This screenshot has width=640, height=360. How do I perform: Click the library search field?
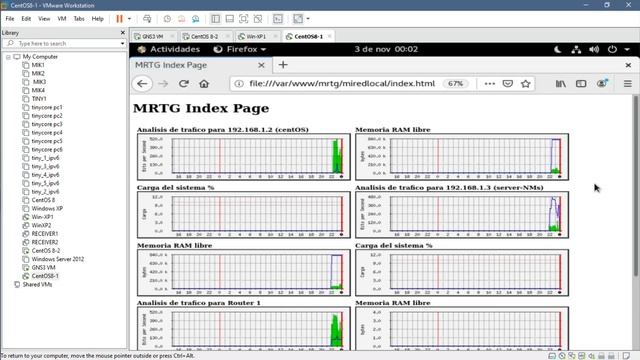tap(64, 43)
